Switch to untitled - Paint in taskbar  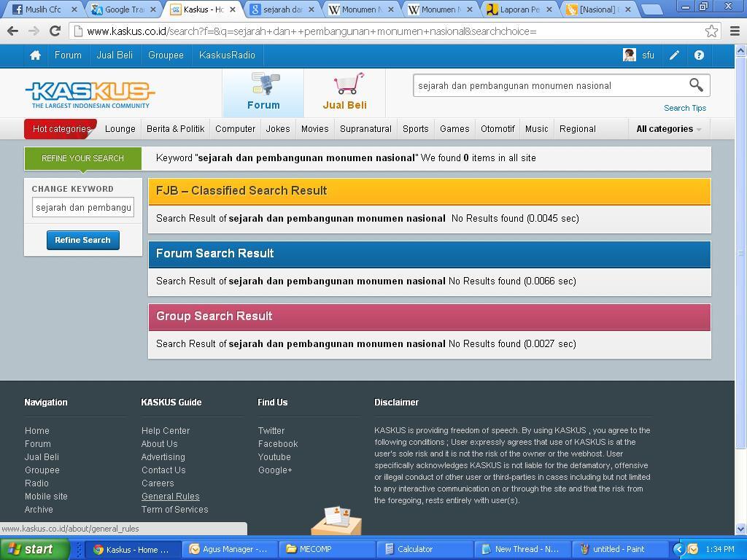pos(619,549)
